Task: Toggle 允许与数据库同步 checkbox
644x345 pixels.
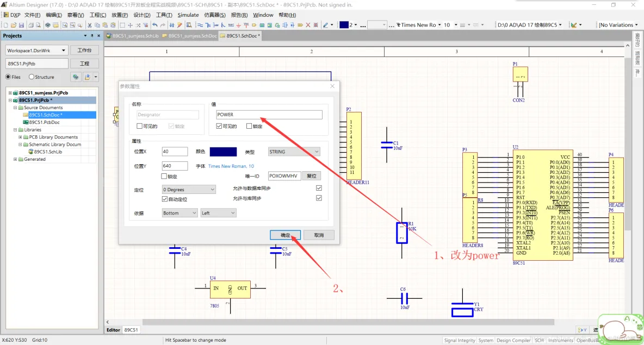Action: 319,188
